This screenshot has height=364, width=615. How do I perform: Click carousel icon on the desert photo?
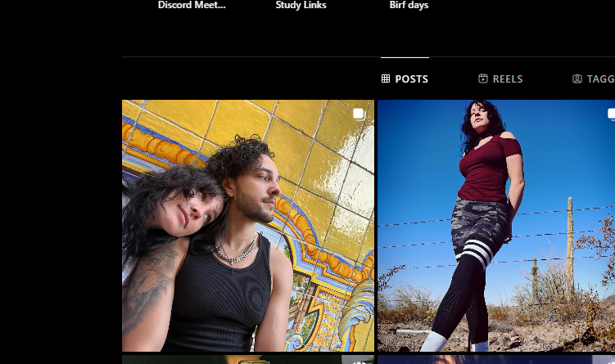click(611, 114)
